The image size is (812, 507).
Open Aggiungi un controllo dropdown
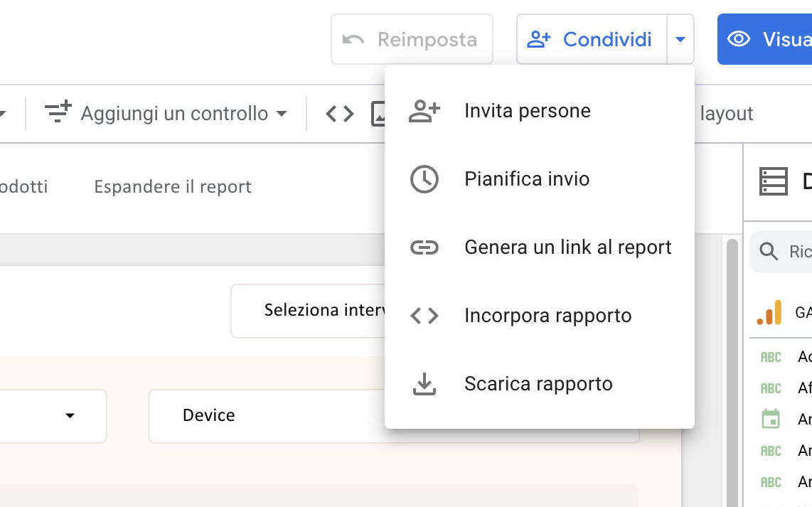point(166,113)
